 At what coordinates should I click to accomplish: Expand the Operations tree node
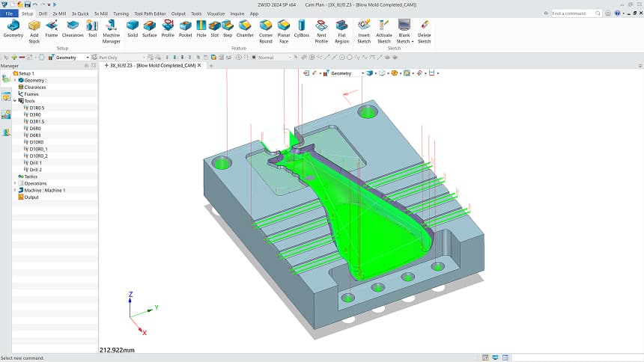point(15,183)
